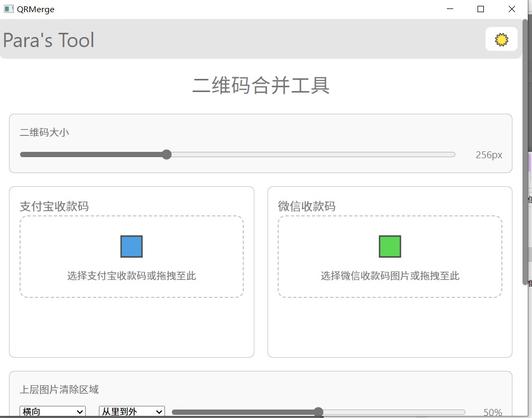Click the clear-region percentage slider handle
532x418 pixels.
(x=318, y=412)
